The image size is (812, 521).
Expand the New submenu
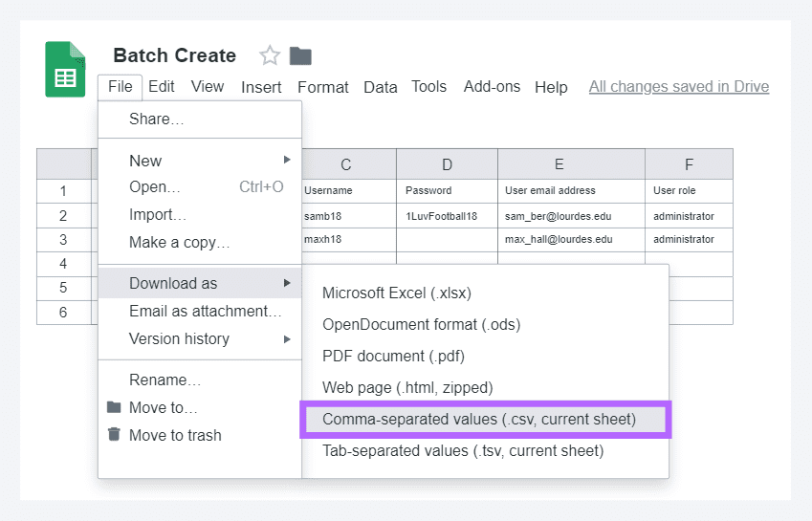(x=200, y=161)
